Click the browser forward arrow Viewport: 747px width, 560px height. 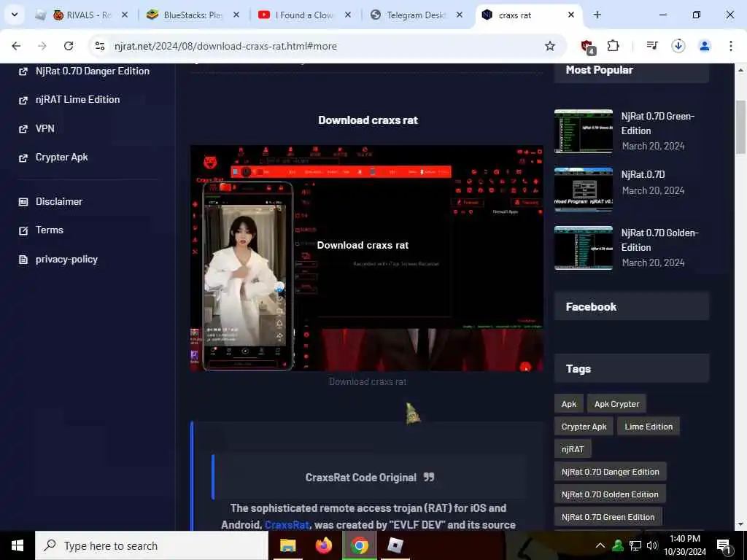click(x=42, y=46)
